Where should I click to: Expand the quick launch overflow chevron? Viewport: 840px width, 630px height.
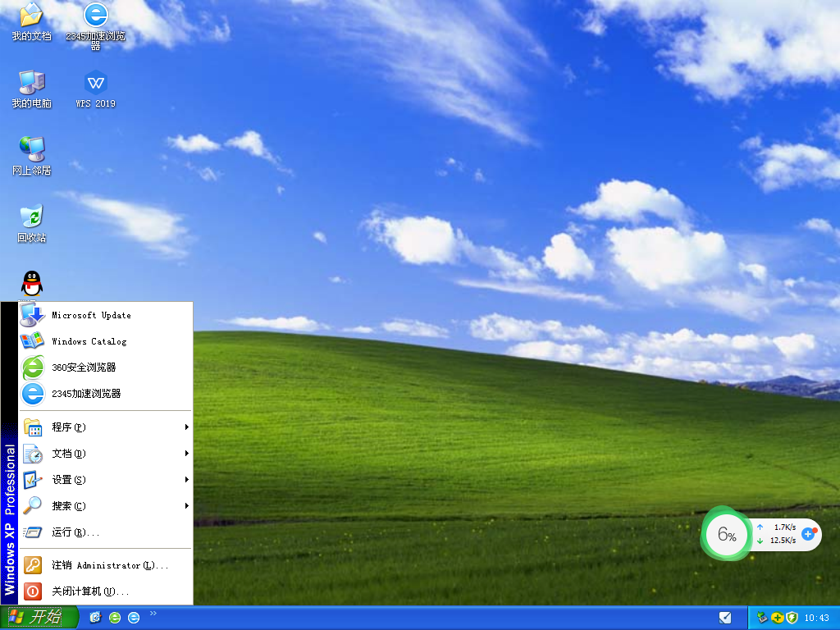[x=153, y=614]
